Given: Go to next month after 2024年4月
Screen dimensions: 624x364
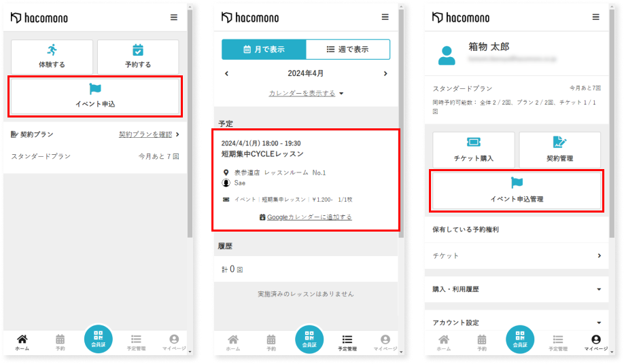Looking at the screenshot, I should click(x=385, y=73).
